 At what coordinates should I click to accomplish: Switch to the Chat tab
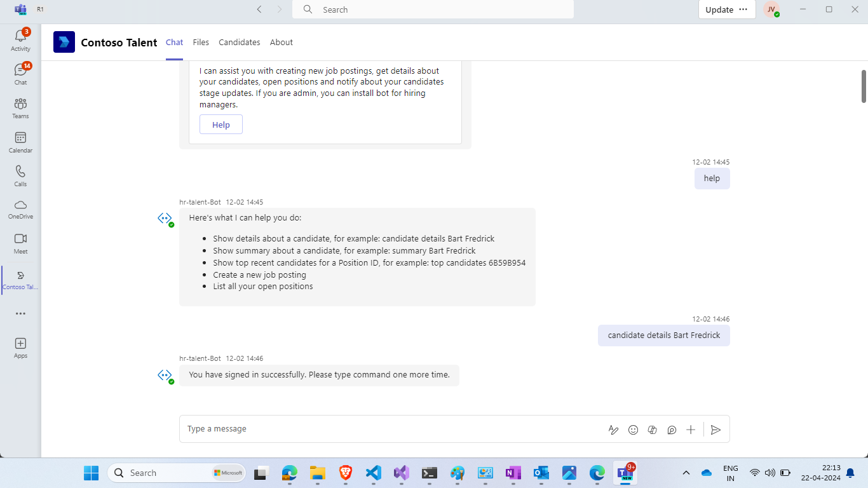(x=174, y=42)
